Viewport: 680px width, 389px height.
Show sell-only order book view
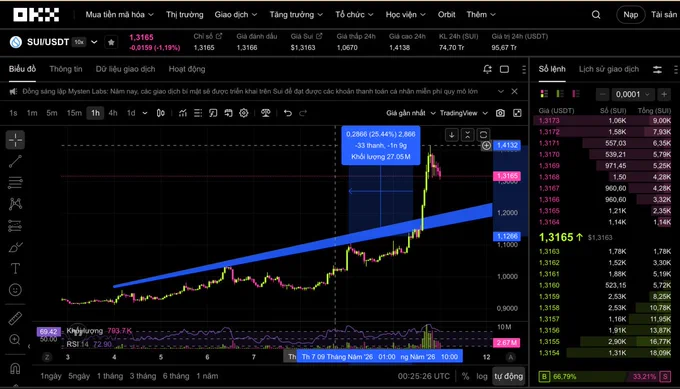576,94
